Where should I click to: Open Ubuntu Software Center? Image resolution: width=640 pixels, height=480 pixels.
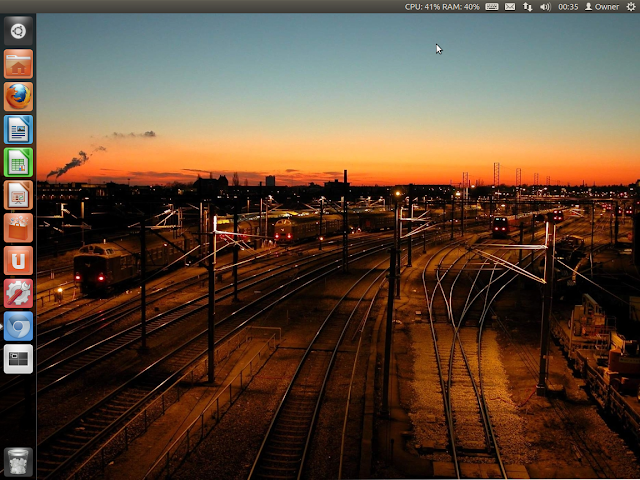(18, 228)
